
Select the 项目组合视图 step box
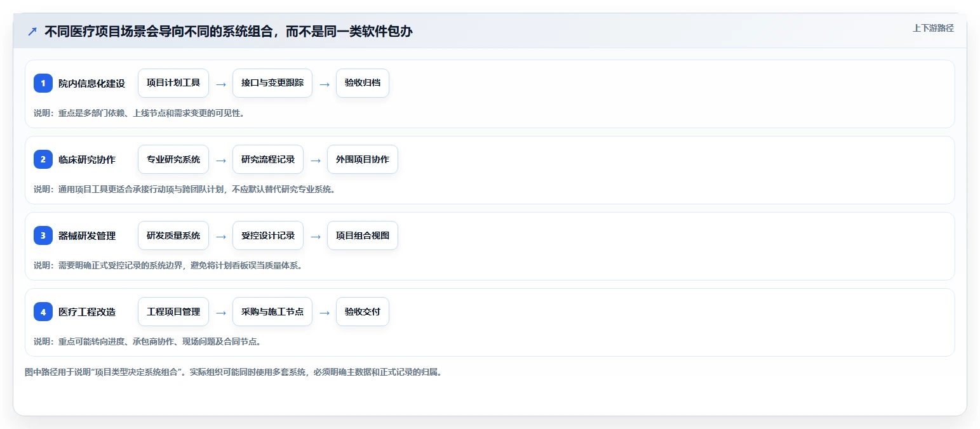point(363,235)
